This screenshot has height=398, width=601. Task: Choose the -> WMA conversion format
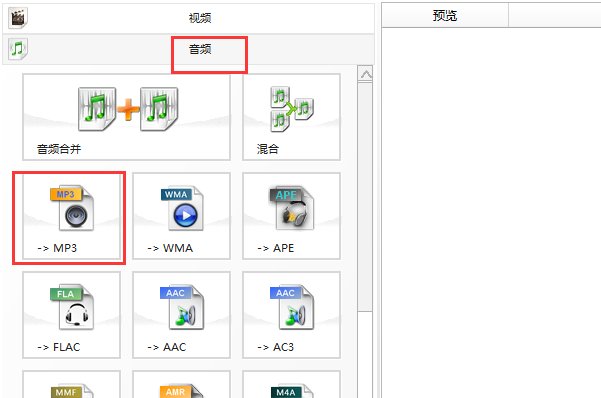(x=181, y=216)
